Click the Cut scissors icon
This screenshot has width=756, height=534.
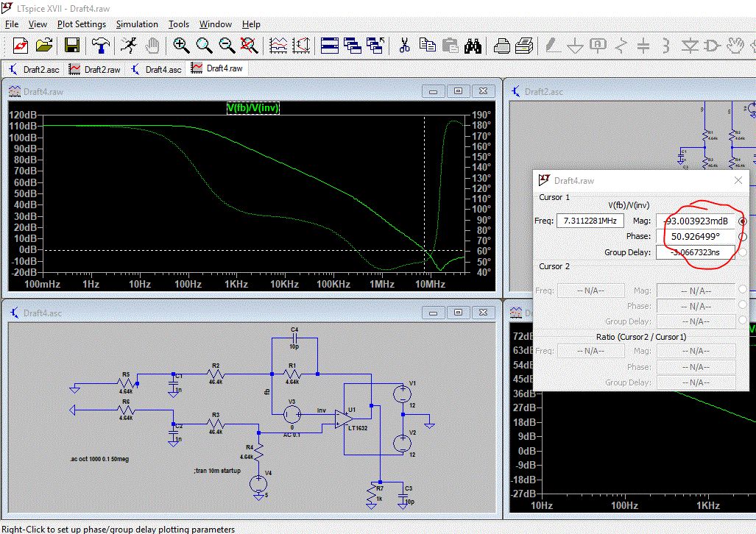404,46
